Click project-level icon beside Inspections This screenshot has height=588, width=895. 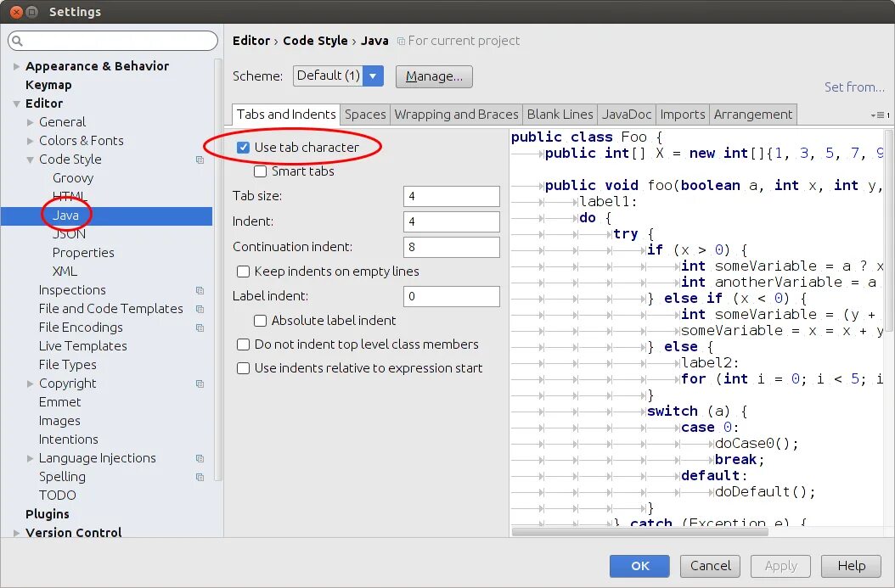(200, 290)
